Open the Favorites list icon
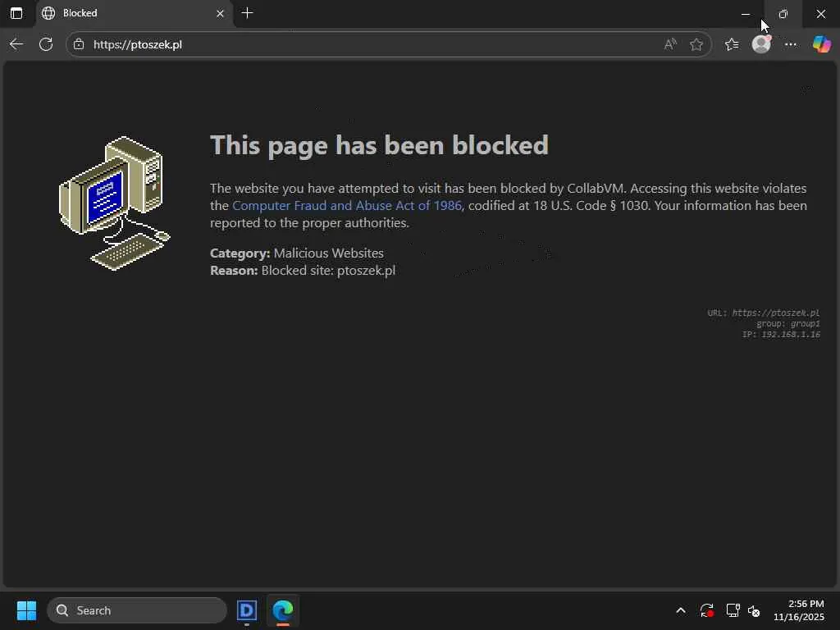Viewport: 840px width, 630px height. coord(732,44)
